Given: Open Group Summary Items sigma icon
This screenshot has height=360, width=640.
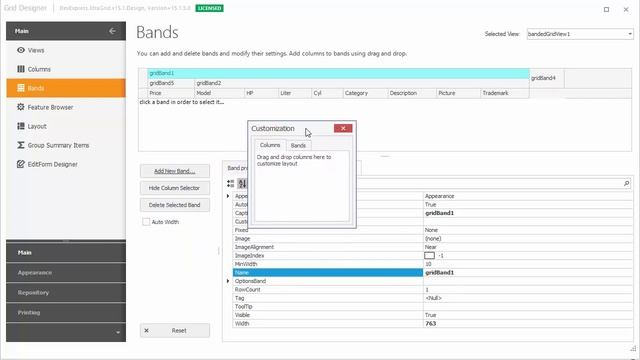Looking at the screenshot, I should point(21,145).
